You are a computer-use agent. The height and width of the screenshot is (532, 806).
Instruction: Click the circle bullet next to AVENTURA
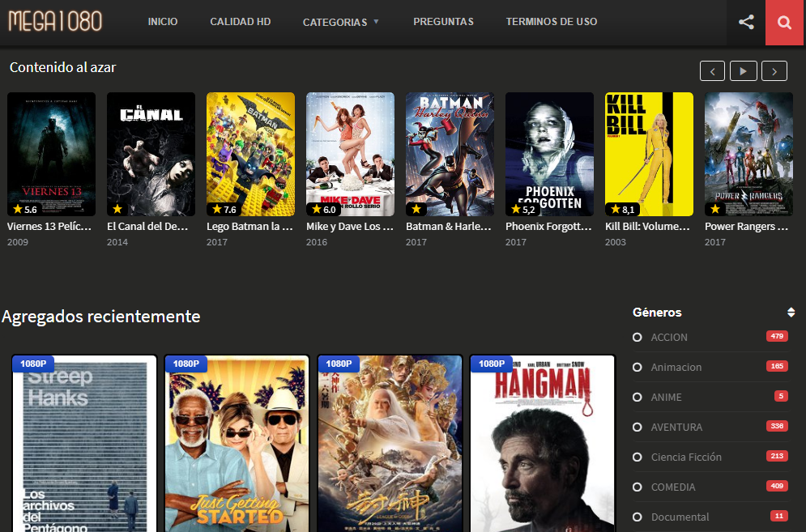coord(638,427)
